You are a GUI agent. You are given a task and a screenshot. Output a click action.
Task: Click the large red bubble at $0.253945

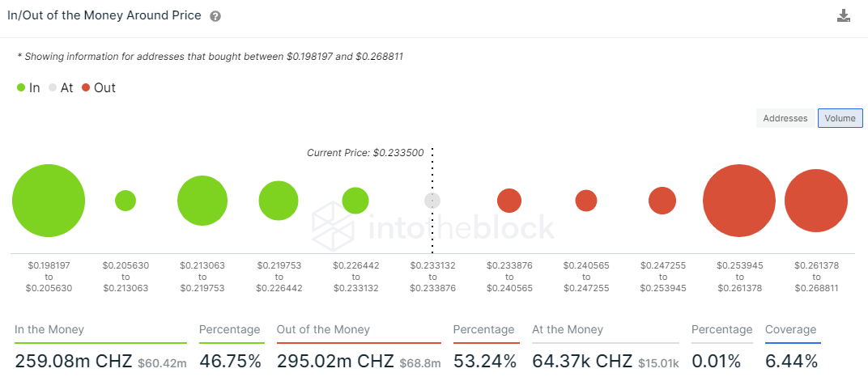tap(739, 201)
